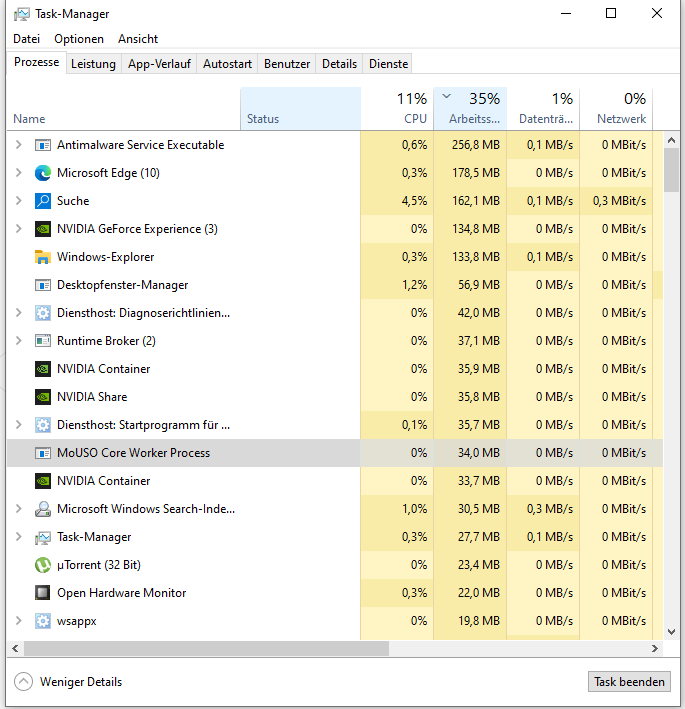Click the 256,8 MB memory value
Viewport: 685px width, 709px height.
(x=476, y=145)
